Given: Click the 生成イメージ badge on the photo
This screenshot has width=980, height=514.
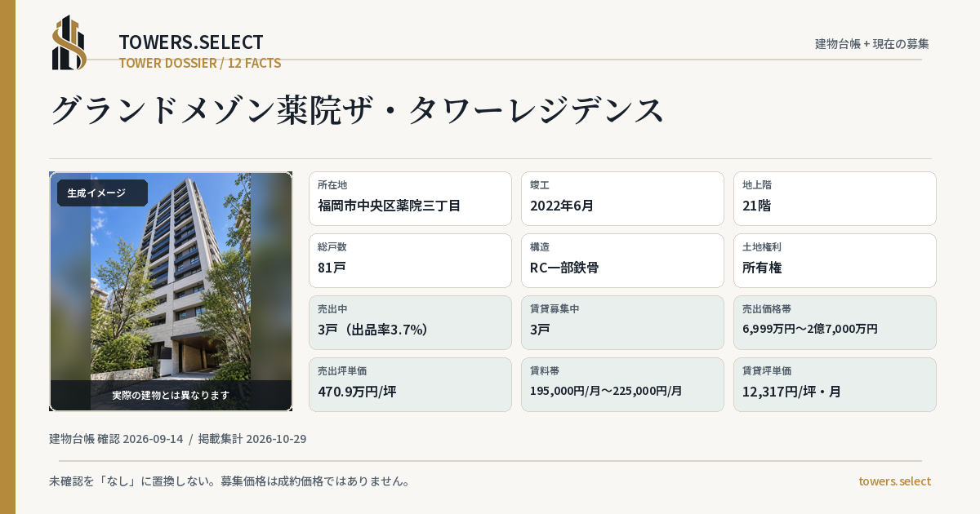Looking at the screenshot, I should (x=102, y=193).
